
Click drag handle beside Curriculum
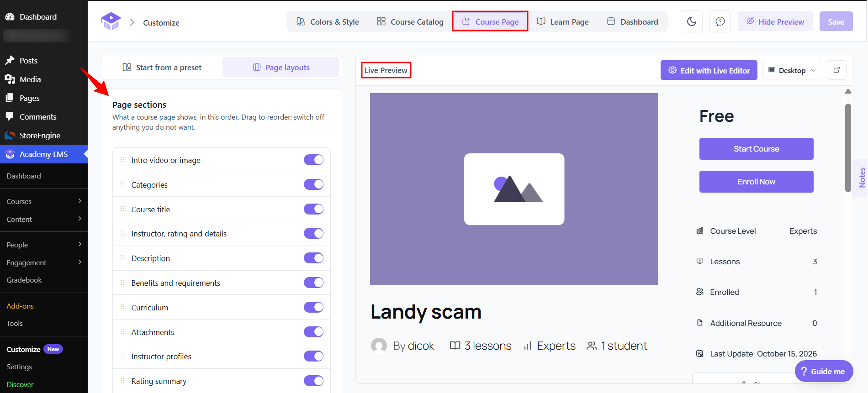tap(122, 307)
